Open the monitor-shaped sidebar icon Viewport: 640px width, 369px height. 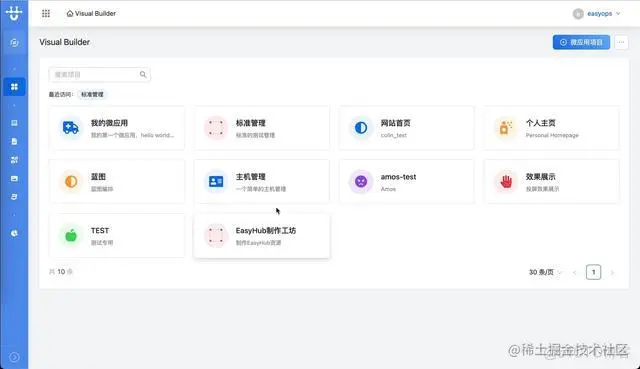point(14,123)
